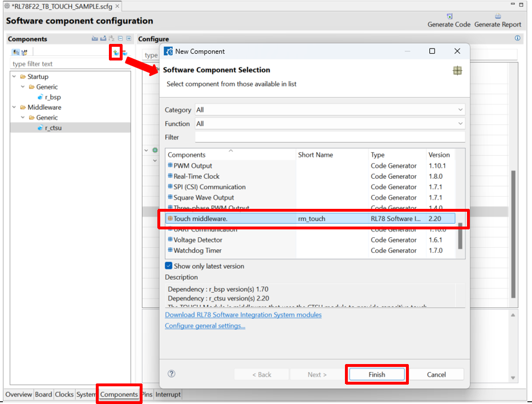Expand all items in Components panel
532x404 pixels.
(129, 39)
